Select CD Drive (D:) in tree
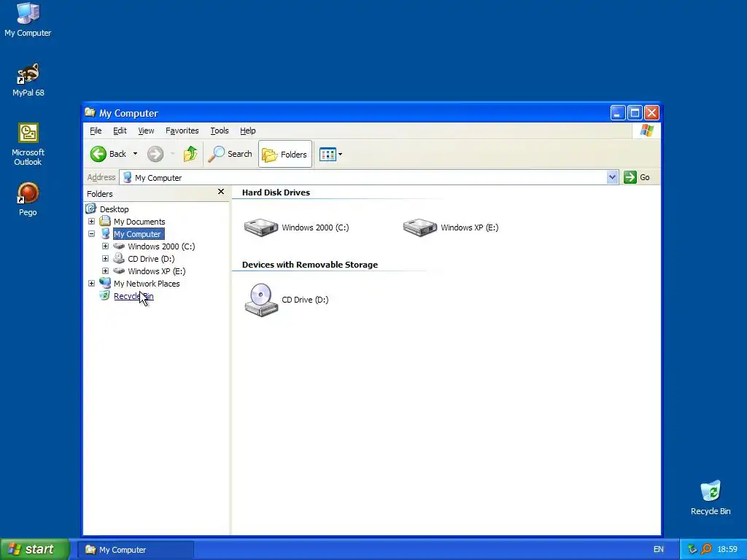This screenshot has height=560, width=747. tap(151, 259)
